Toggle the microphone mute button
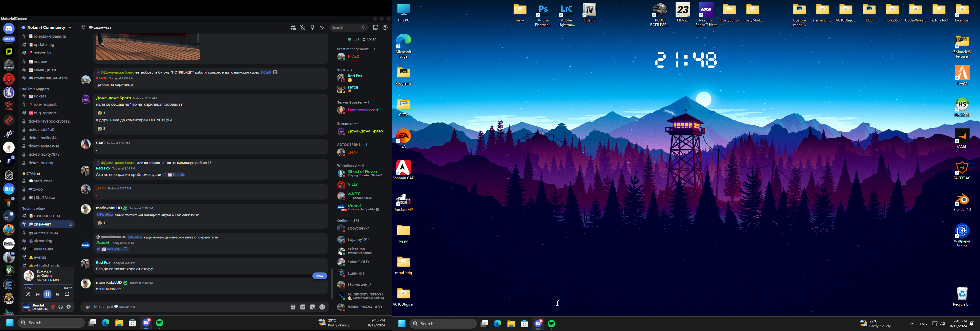Screen dimensions: 980x331 click(53, 307)
